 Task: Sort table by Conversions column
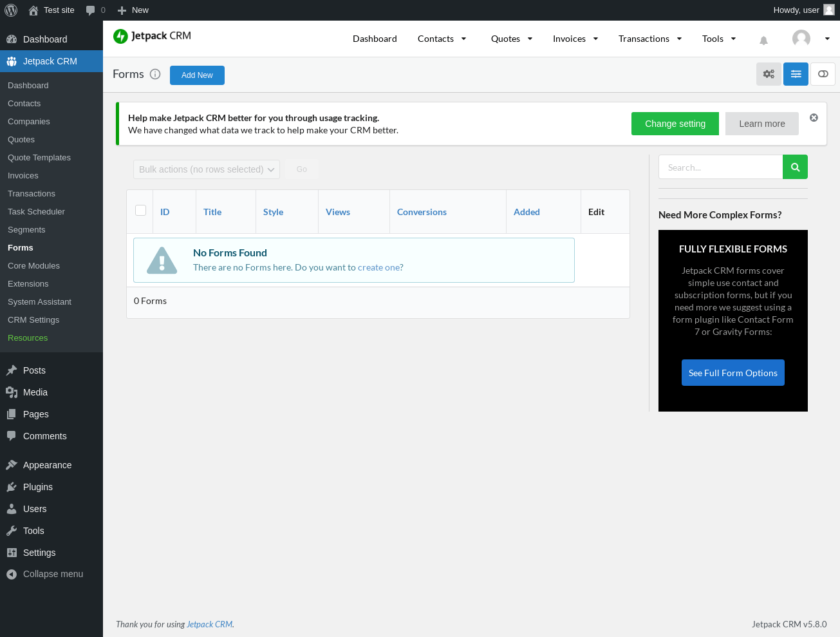tap(422, 212)
